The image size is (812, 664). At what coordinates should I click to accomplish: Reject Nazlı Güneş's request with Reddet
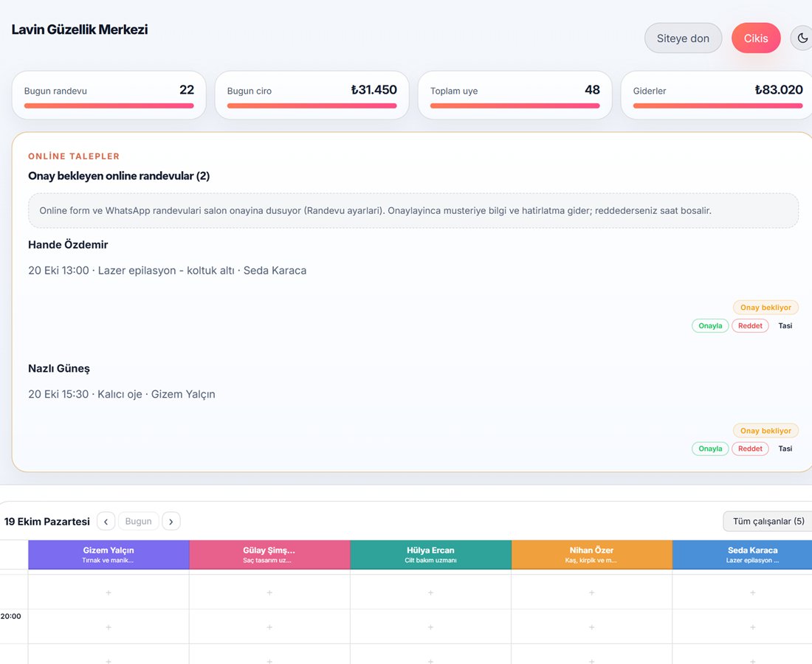750,449
